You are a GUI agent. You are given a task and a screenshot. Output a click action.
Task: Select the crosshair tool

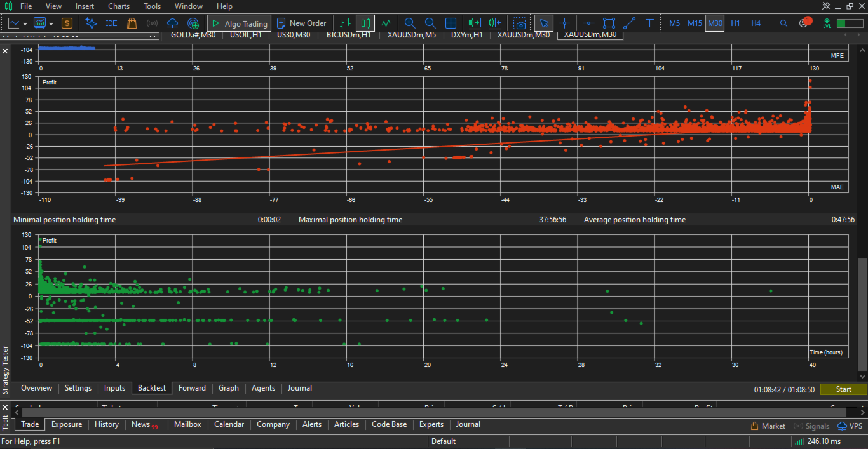click(564, 23)
